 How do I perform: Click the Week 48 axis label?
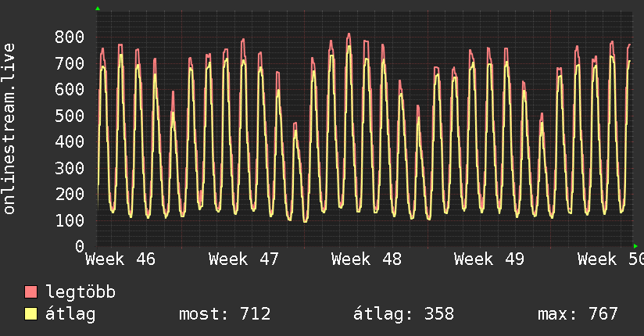(x=367, y=259)
